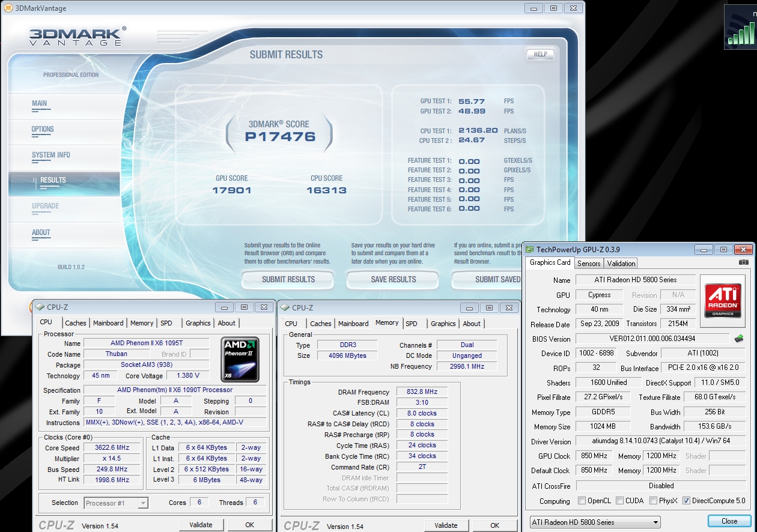Open the CPU tab in Memory-tab CPU-Z window
This screenshot has width=757, height=532.
[x=291, y=324]
